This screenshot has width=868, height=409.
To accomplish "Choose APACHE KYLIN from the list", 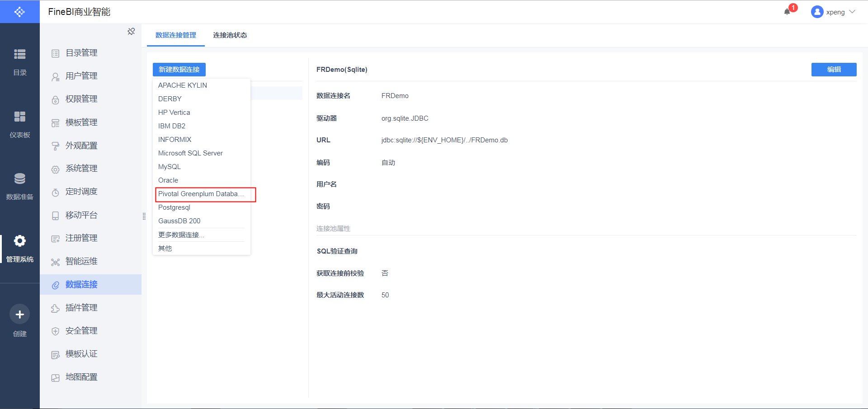I will [202, 85].
